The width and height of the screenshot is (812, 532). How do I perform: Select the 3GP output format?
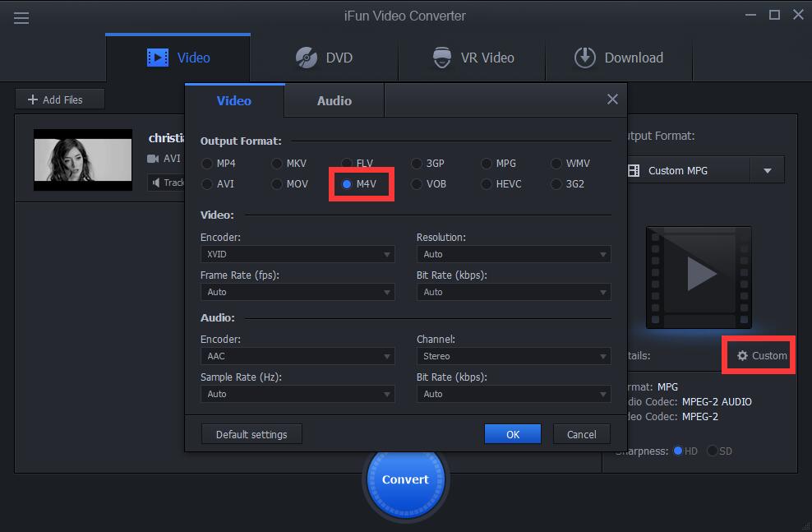pos(427,164)
